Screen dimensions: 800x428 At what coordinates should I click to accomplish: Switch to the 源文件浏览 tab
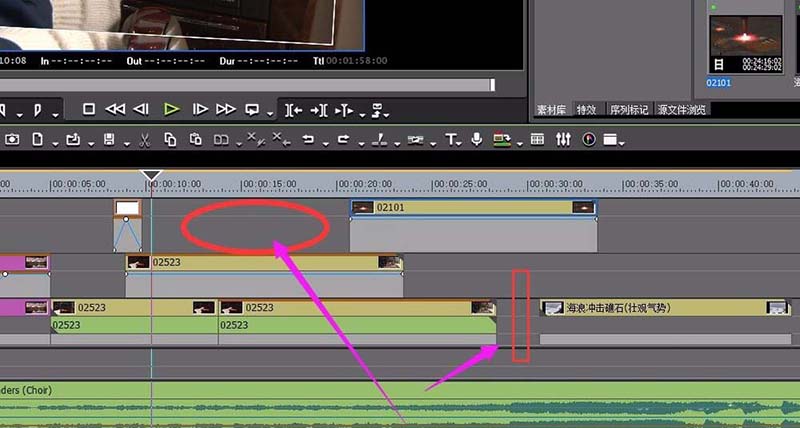[x=682, y=110]
